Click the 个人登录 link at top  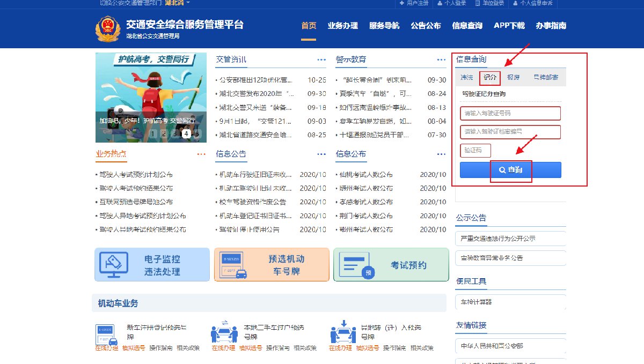pos(452,3)
